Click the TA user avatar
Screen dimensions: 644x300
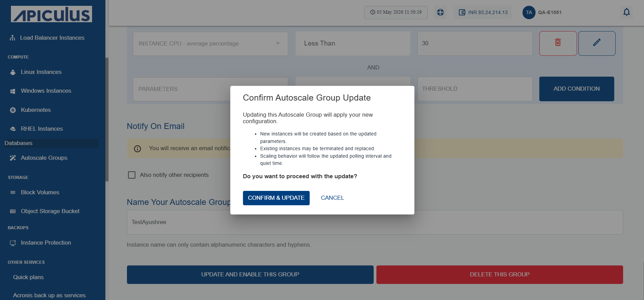(529, 12)
